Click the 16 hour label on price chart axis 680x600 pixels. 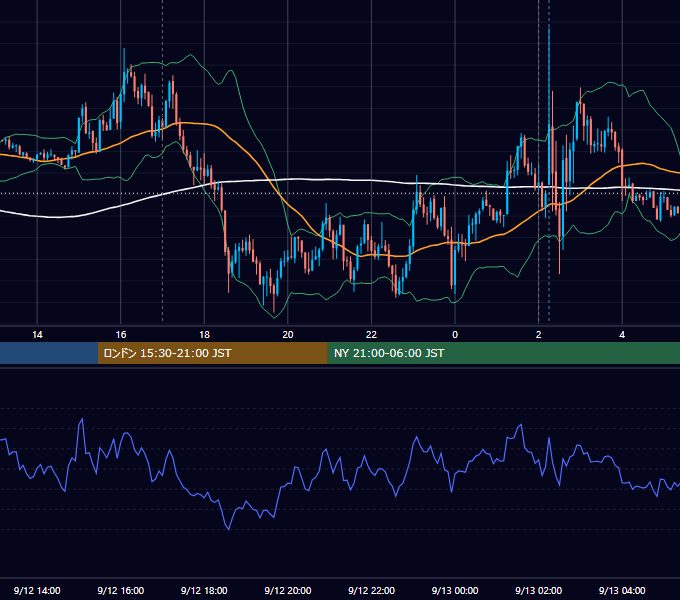pyautogui.click(x=121, y=334)
